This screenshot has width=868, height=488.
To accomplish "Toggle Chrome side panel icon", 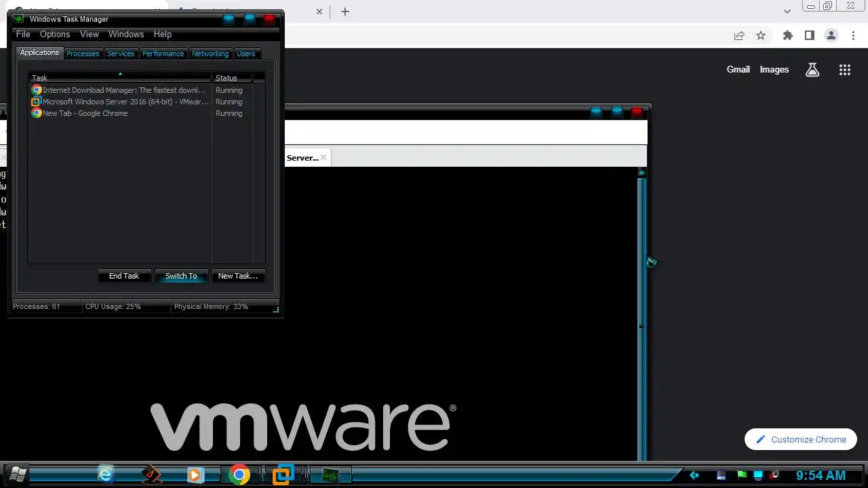I will (x=809, y=35).
